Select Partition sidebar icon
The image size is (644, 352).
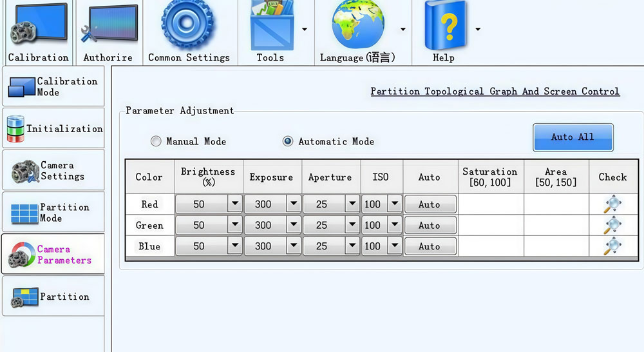24,297
